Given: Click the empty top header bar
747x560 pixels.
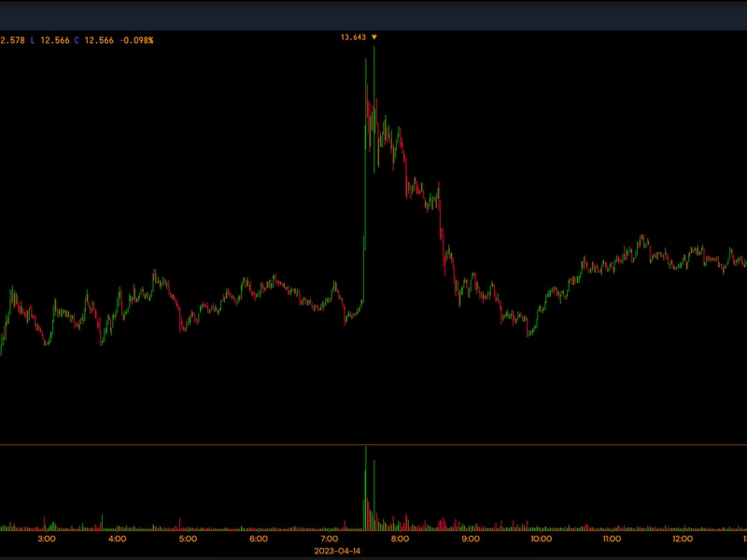Looking at the screenshot, I should 373,15.
